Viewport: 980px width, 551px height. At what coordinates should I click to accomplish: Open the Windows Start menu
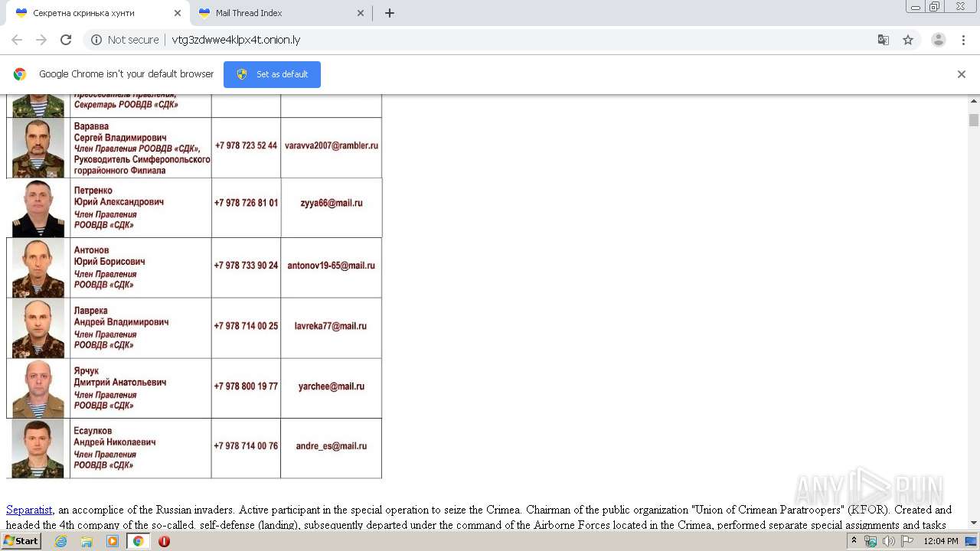(x=21, y=541)
